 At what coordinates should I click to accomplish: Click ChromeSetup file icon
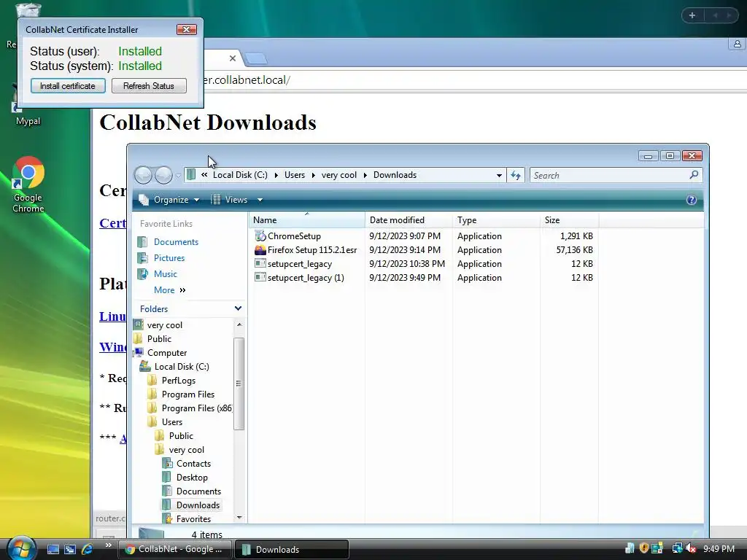tap(260, 236)
